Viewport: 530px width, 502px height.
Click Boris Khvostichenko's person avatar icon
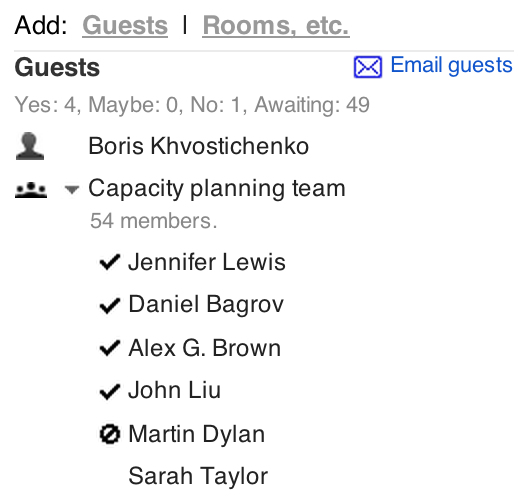30,146
